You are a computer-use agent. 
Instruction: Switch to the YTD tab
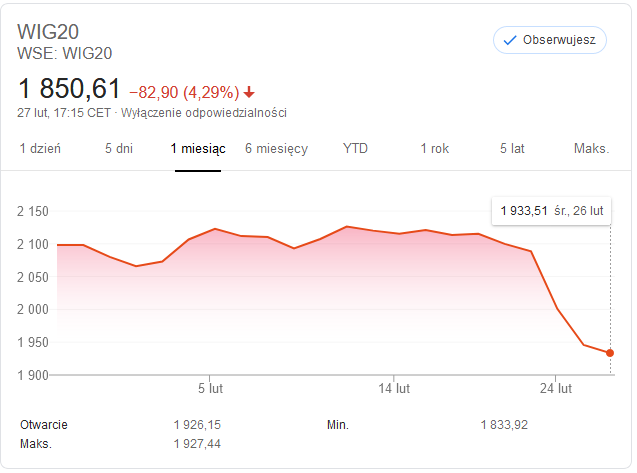click(x=355, y=149)
